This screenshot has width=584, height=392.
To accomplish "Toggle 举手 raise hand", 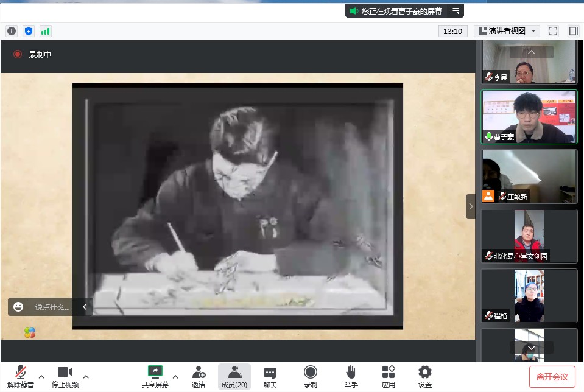I will pyautogui.click(x=351, y=377).
